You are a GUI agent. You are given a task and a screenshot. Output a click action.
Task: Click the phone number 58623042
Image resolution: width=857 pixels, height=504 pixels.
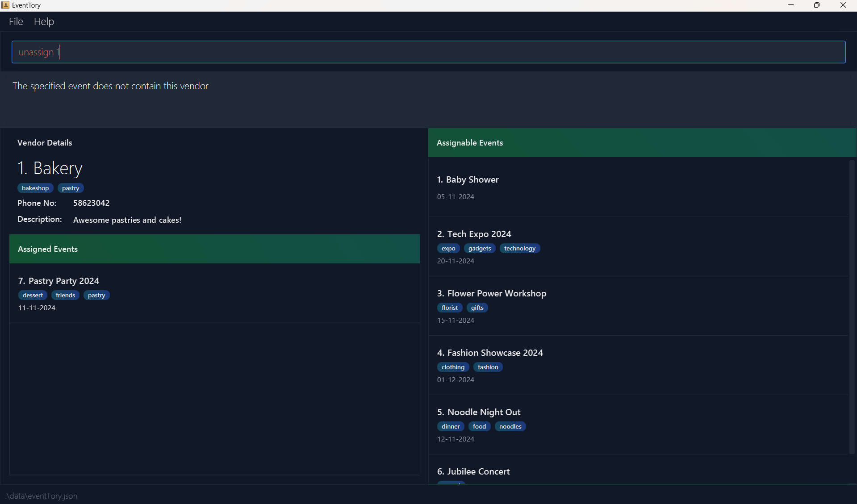click(92, 203)
